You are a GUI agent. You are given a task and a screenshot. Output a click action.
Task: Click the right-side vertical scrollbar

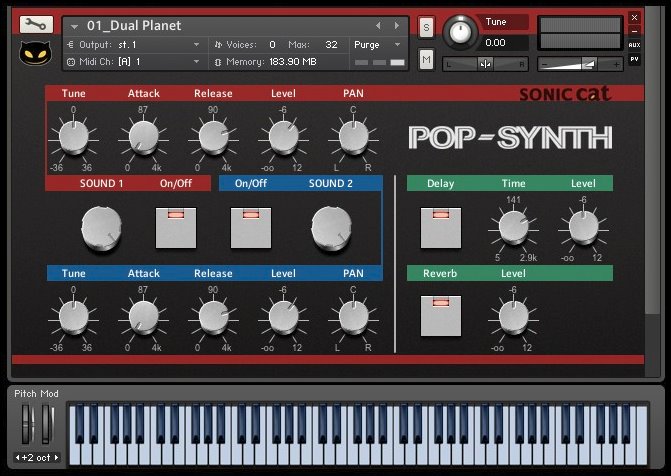tap(652, 161)
